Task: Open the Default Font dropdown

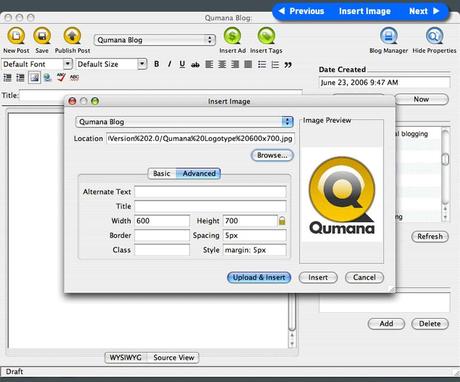Action: tap(37, 64)
